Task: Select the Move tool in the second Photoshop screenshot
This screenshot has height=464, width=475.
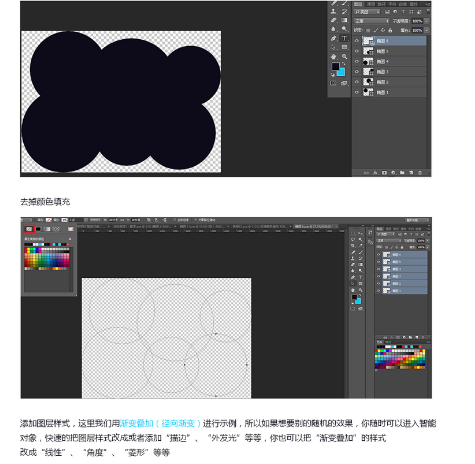Action: (360, 233)
